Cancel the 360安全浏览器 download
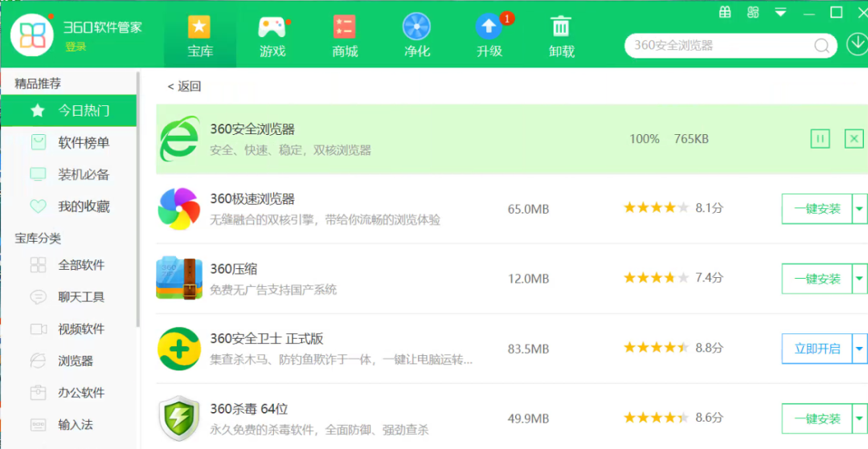Image resolution: width=868 pixels, height=449 pixels. coord(854,139)
